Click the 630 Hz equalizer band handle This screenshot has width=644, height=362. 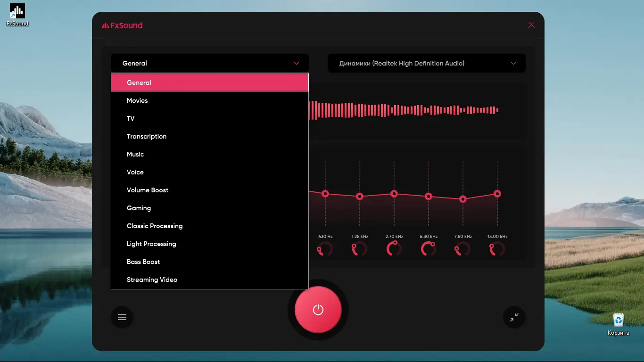tap(325, 194)
